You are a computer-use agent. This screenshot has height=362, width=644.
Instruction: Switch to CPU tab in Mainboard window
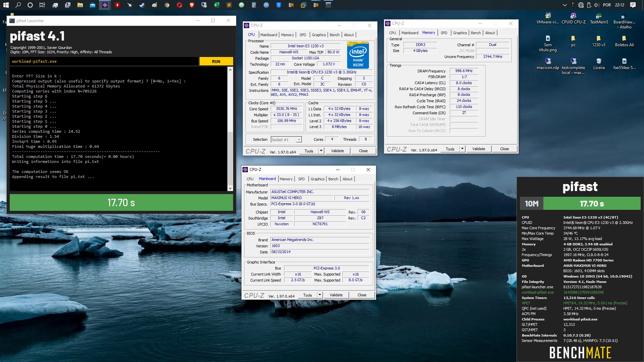coord(250,179)
